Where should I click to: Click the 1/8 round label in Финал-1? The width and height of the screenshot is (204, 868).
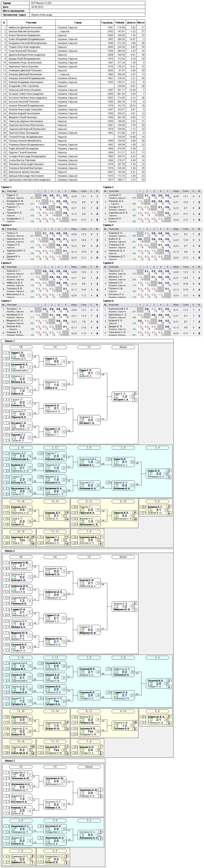click(x=21, y=347)
